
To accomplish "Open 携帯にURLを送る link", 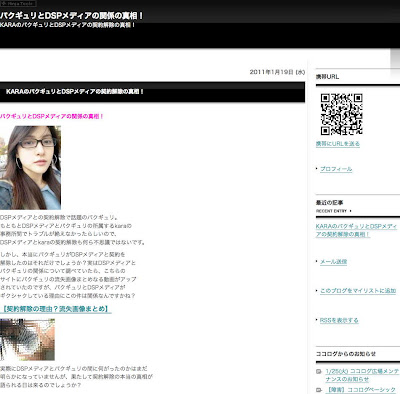I will coord(338,144).
